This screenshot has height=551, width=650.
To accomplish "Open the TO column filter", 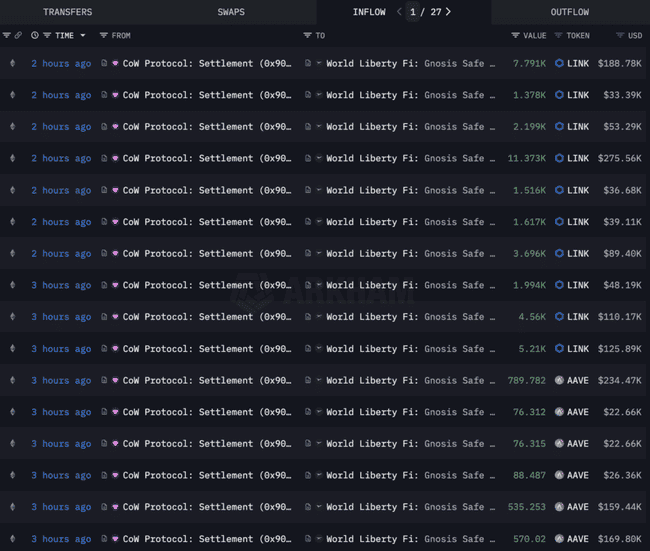I will pyautogui.click(x=307, y=35).
